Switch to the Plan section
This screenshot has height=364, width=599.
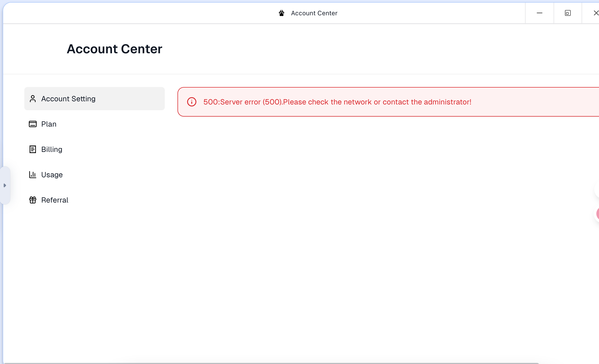point(49,124)
